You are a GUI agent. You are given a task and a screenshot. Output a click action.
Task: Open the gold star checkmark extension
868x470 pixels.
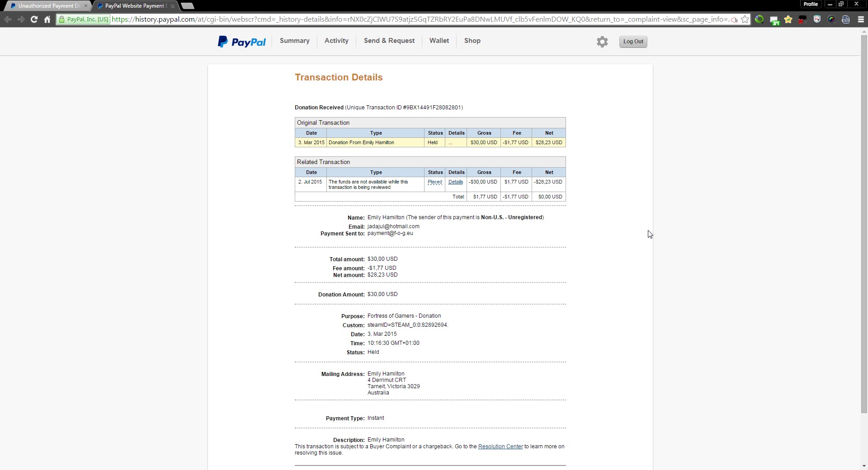tap(788, 19)
